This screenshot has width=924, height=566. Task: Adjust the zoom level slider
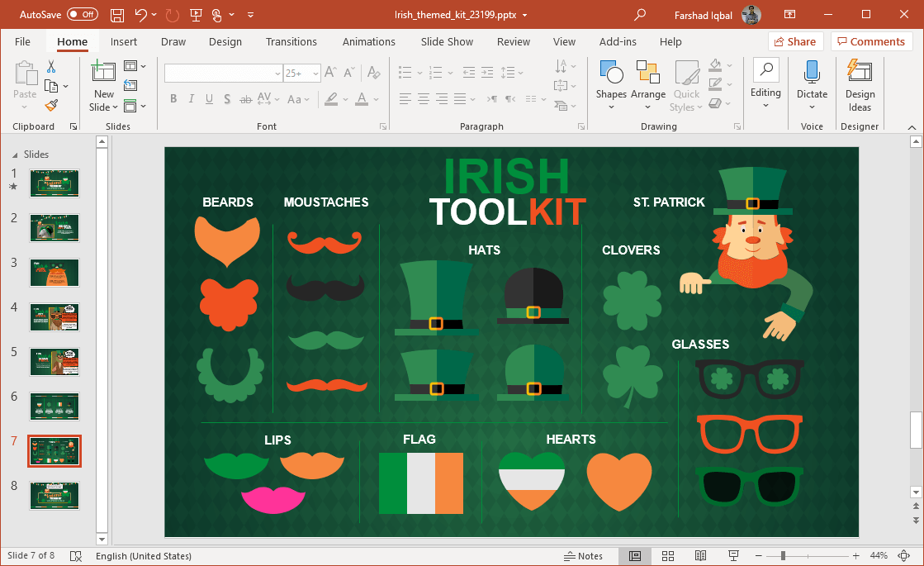click(783, 556)
